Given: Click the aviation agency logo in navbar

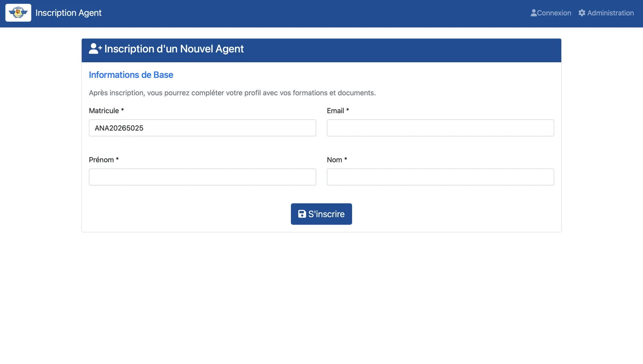Looking at the screenshot, I should point(18,13).
